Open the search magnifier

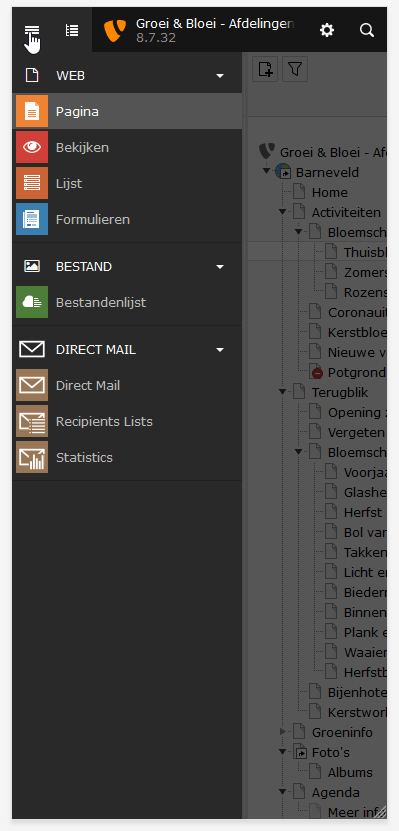pos(367,30)
